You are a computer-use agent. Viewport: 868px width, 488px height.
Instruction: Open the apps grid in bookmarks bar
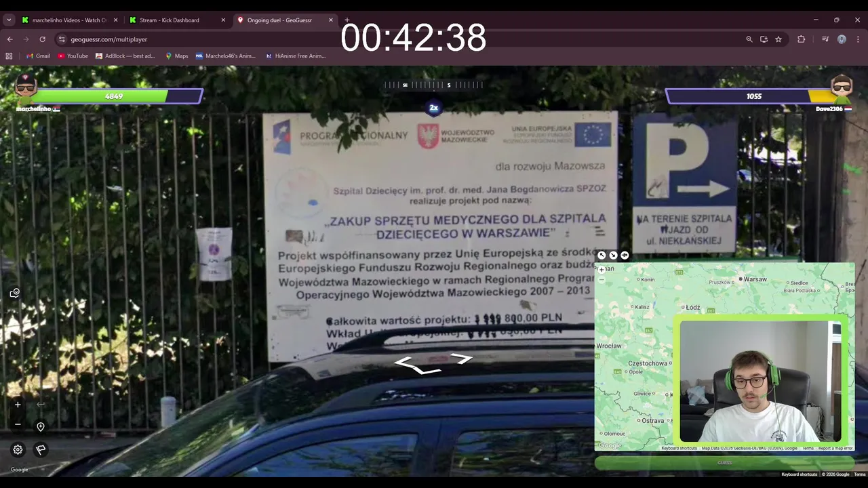click(9, 56)
